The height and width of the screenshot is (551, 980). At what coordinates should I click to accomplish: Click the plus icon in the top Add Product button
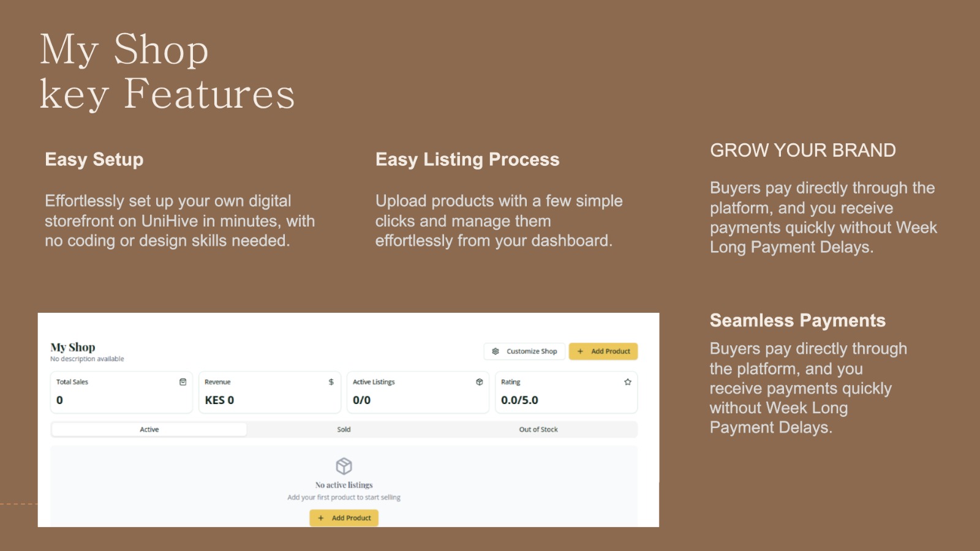(x=580, y=351)
